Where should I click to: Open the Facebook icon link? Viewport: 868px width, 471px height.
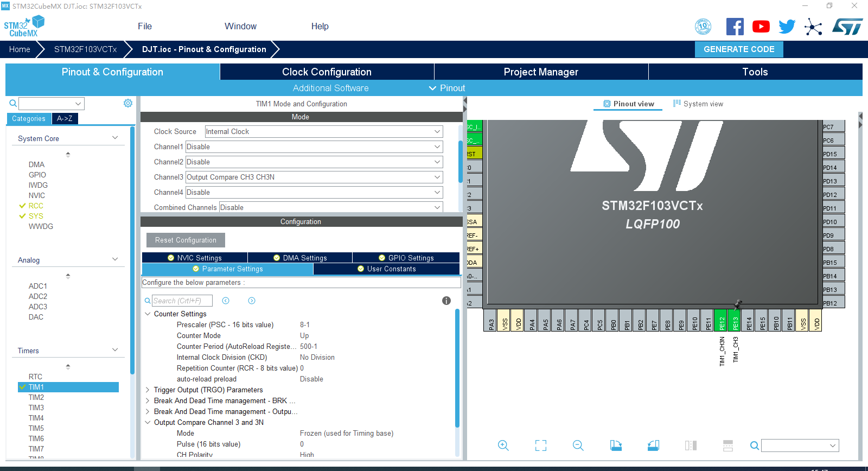735,27
